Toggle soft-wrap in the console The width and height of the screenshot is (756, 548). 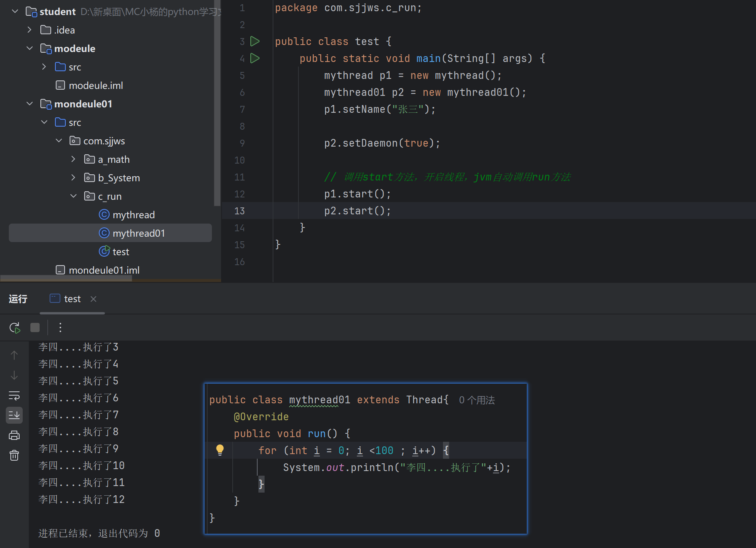coord(14,395)
